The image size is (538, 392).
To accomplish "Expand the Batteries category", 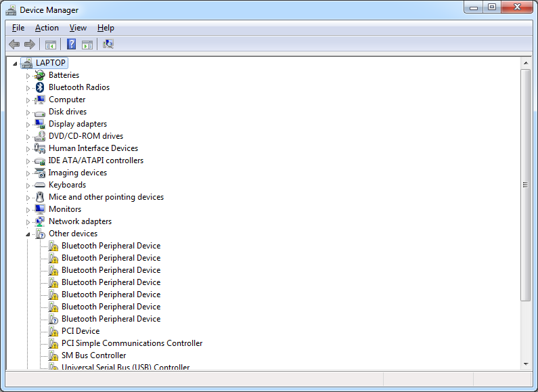I will coord(28,76).
